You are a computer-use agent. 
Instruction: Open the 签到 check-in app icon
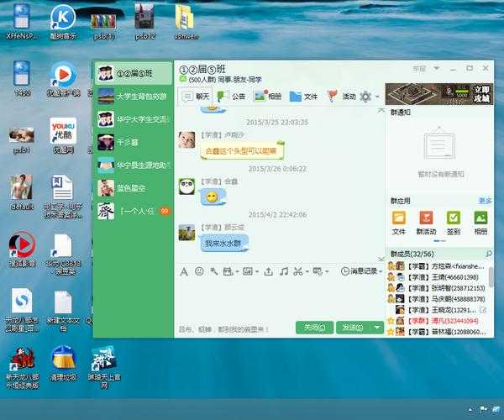click(454, 223)
